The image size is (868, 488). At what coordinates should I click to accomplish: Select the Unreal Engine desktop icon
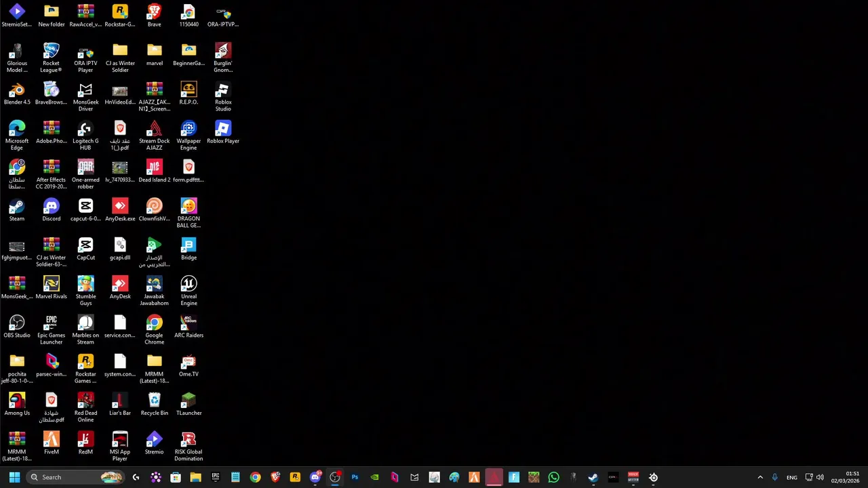click(189, 291)
